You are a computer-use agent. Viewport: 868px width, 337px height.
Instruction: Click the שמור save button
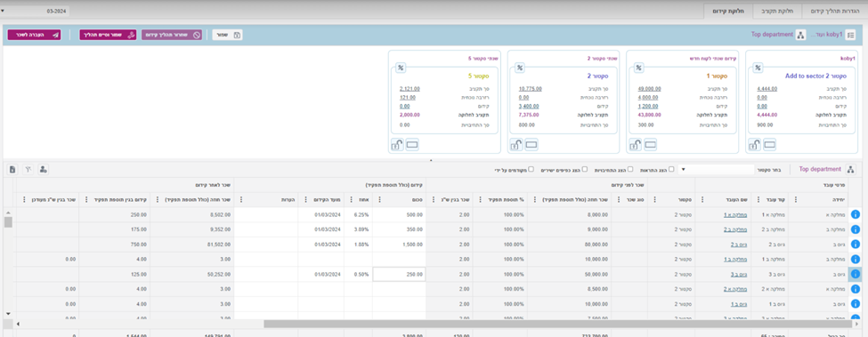228,35
